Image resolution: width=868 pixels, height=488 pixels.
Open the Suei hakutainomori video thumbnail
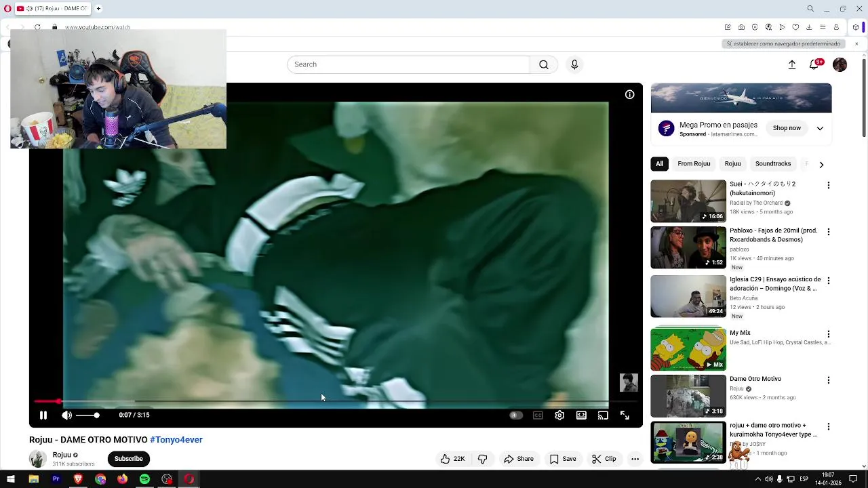688,201
